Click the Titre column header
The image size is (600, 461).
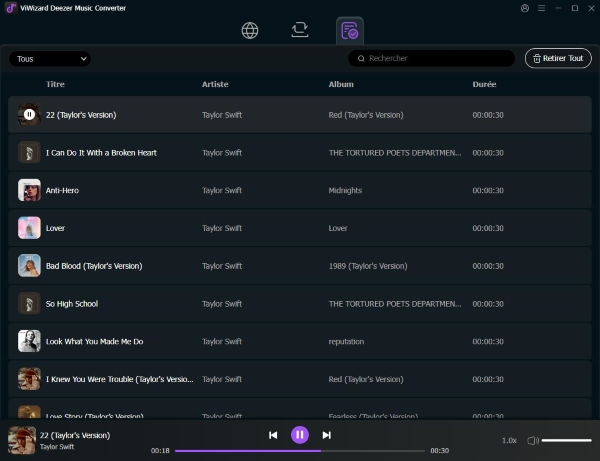[x=55, y=84]
